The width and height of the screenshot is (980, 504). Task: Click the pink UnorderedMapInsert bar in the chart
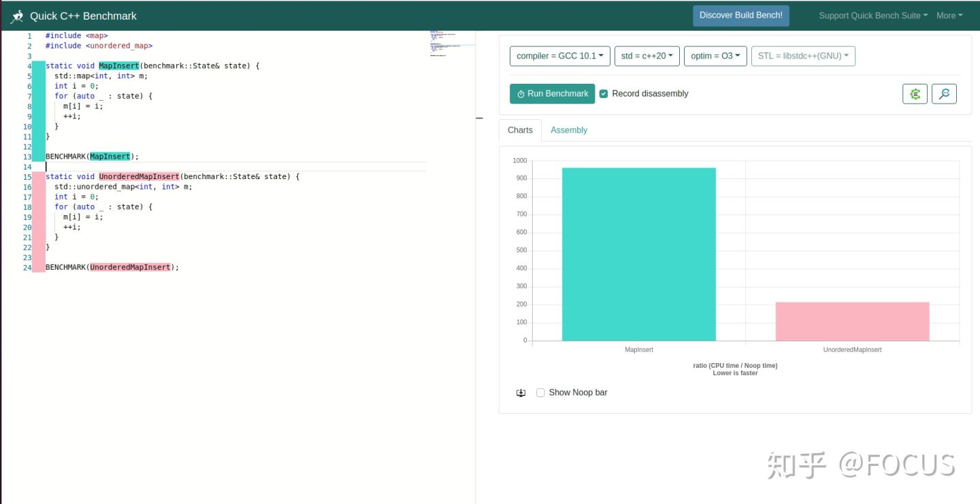click(852, 321)
